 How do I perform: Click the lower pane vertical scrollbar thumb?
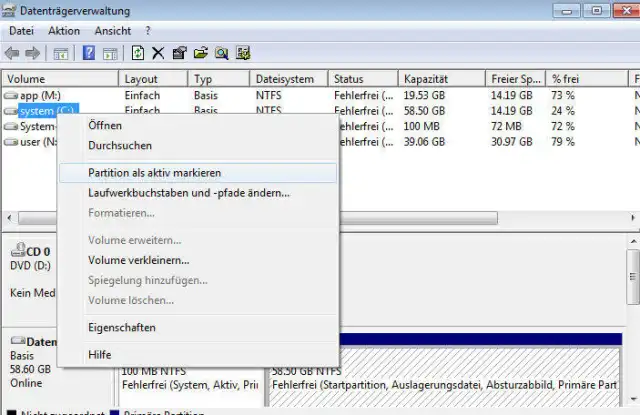click(x=633, y=277)
